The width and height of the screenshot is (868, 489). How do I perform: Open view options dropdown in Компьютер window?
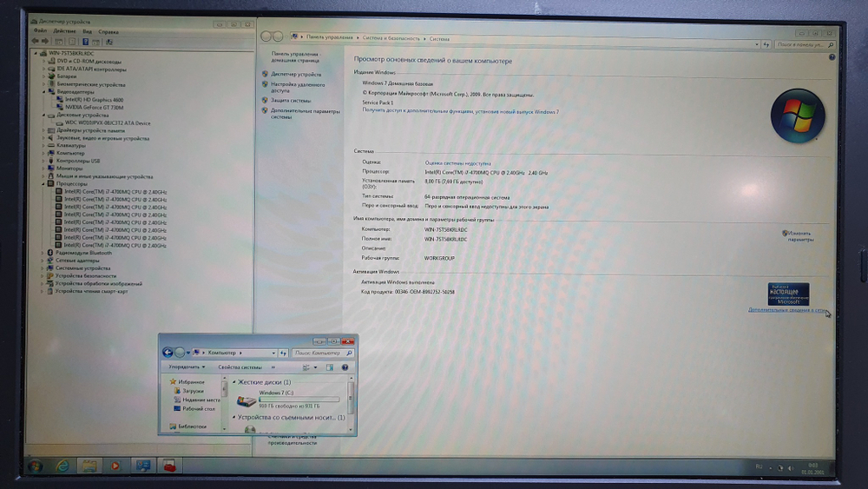point(316,367)
